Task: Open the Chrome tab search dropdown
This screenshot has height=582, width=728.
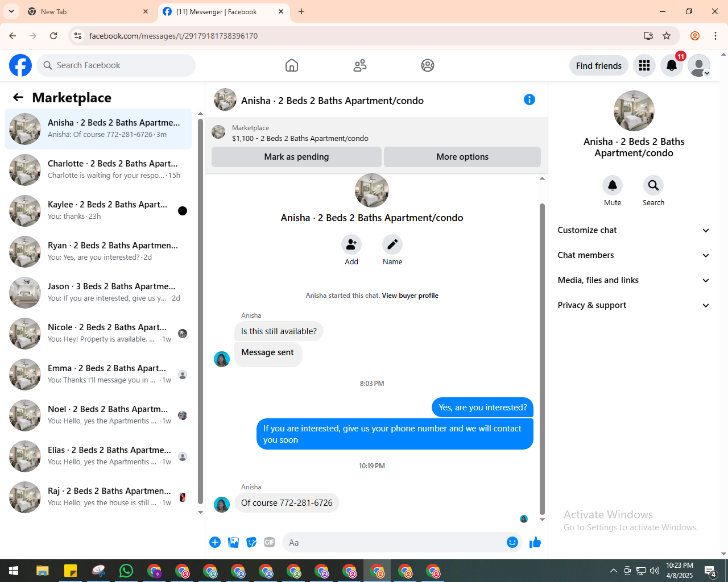Action: (11, 11)
